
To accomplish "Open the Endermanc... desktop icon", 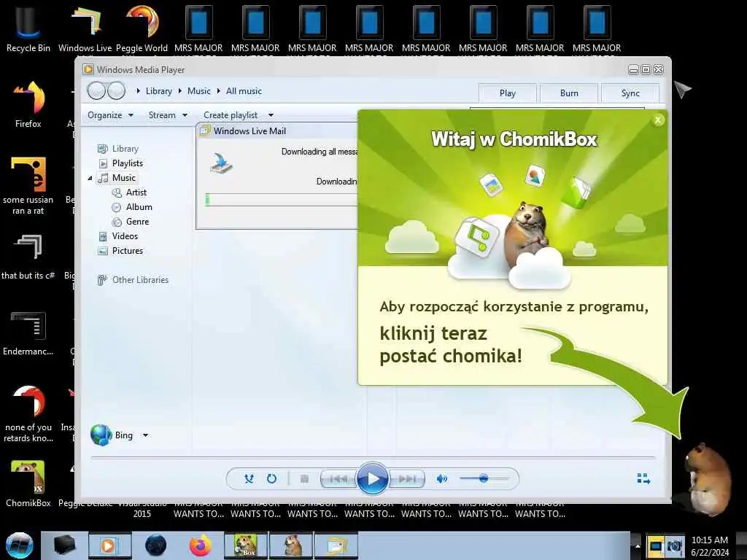I will coord(28,333).
